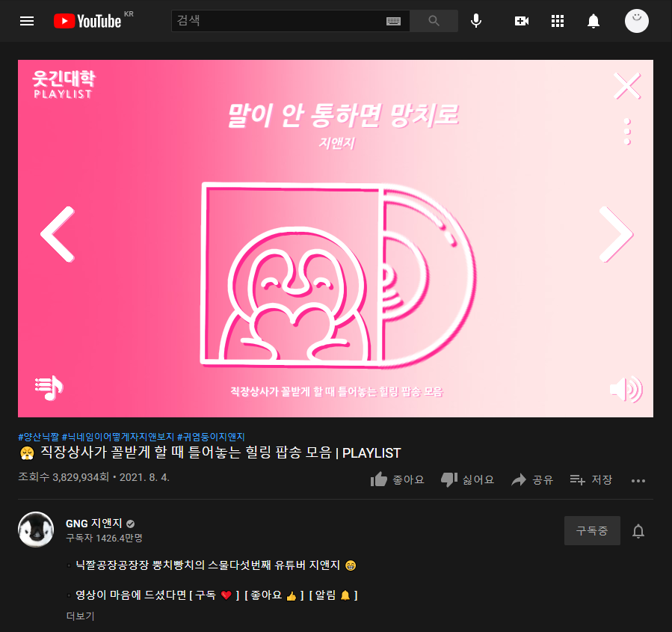Image resolution: width=672 pixels, height=632 pixels.
Task: Expand the description with 더보기
Action: tap(80, 616)
